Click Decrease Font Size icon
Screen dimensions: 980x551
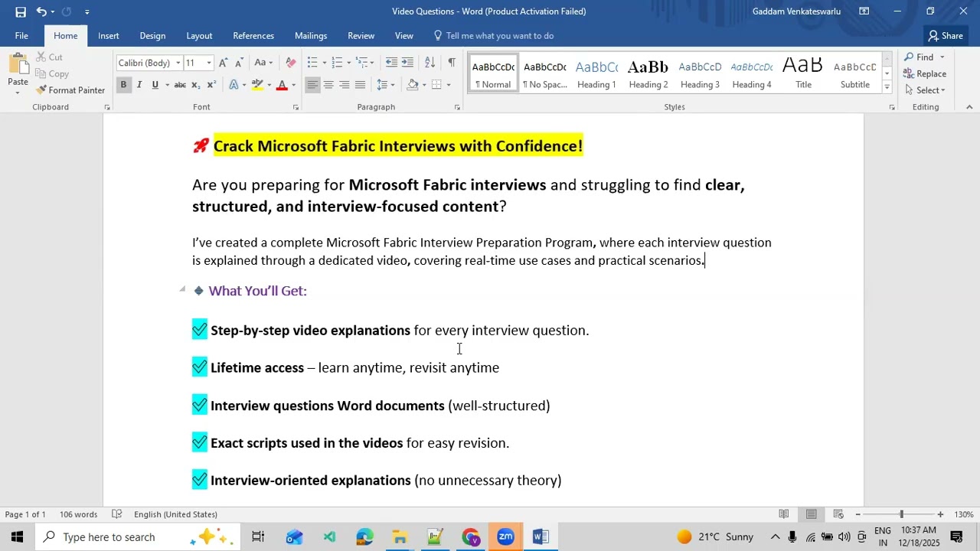point(239,63)
